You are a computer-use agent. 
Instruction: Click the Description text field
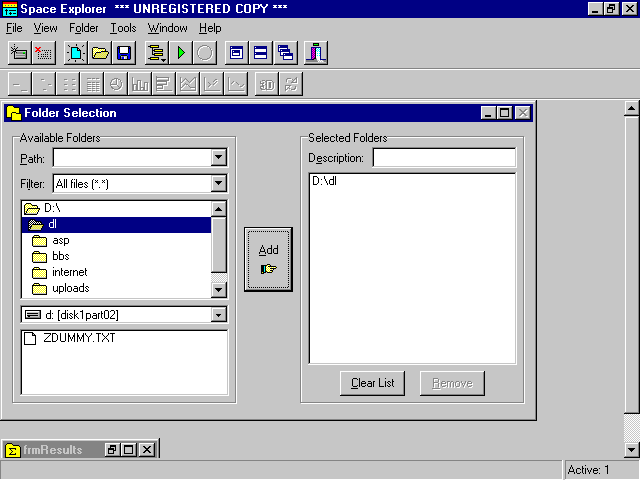pos(444,158)
